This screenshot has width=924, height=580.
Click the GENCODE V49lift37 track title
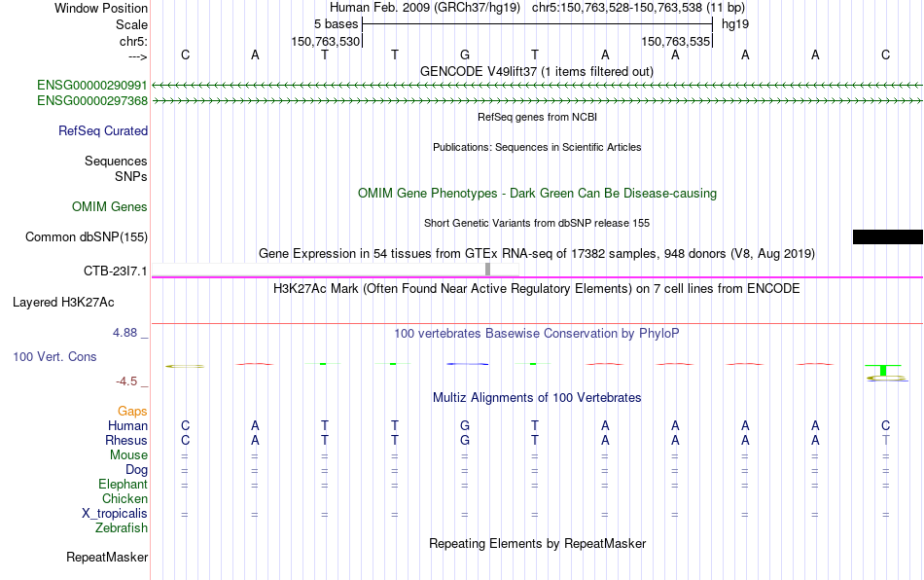(x=537, y=72)
